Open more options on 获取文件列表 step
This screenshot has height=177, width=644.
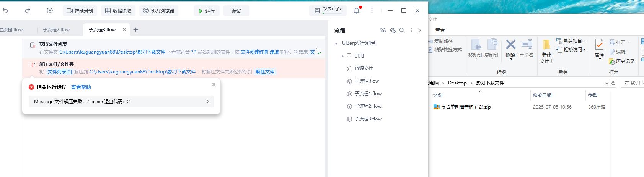316,48
